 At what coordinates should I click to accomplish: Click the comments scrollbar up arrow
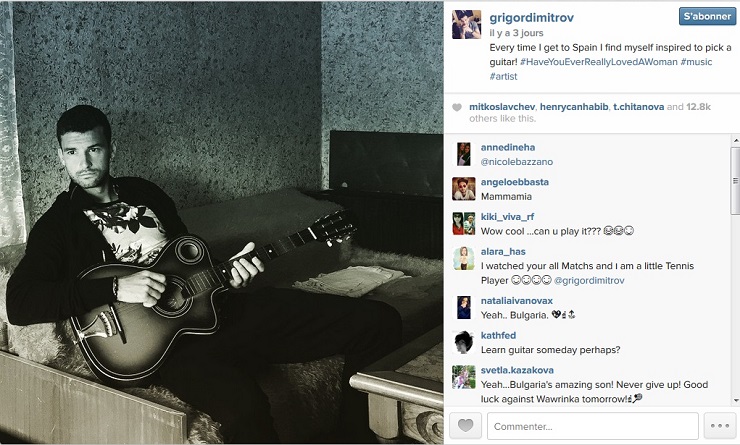(735, 141)
